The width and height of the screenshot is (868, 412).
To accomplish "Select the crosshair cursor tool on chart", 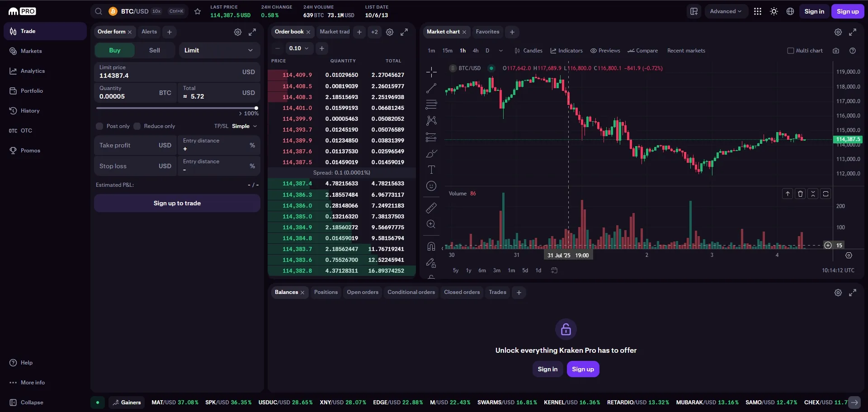I will tap(431, 71).
